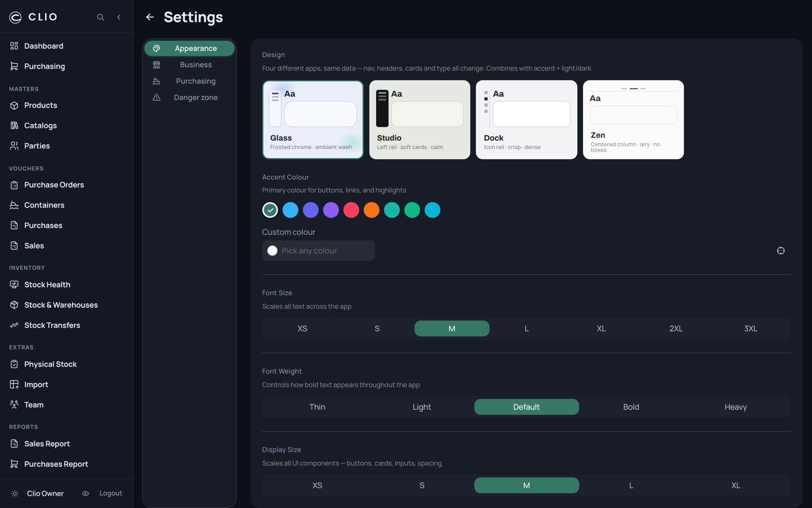The width and height of the screenshot is (812, 508).
Task: Choose the Dock design card
Action: (x=526, y=120)
